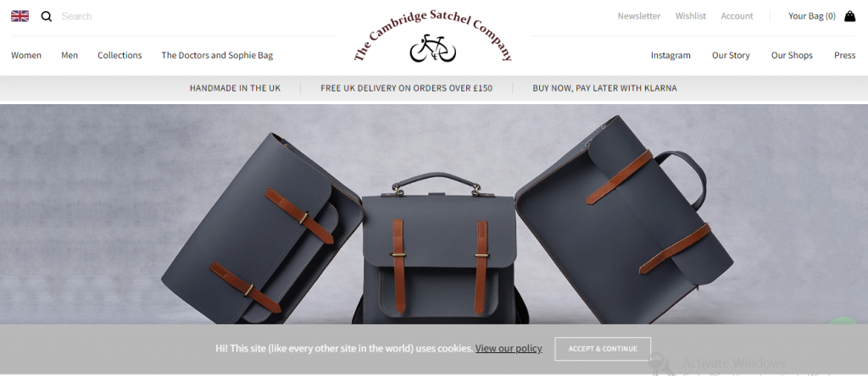Click the bicycle logo emblem
The image size is (868, 376).
pyautogui.click(x=433, y=48)
